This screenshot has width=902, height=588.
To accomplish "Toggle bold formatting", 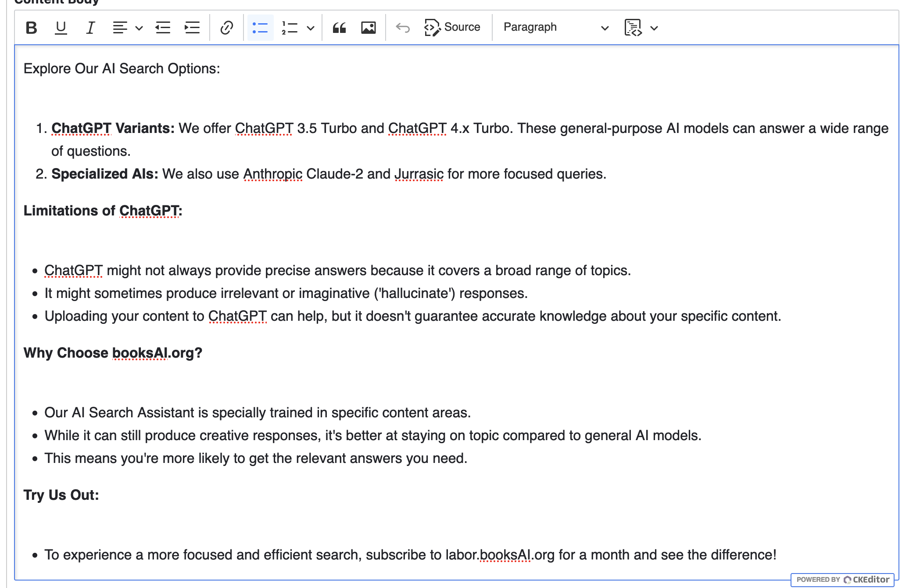I will [x=31, y=27].
